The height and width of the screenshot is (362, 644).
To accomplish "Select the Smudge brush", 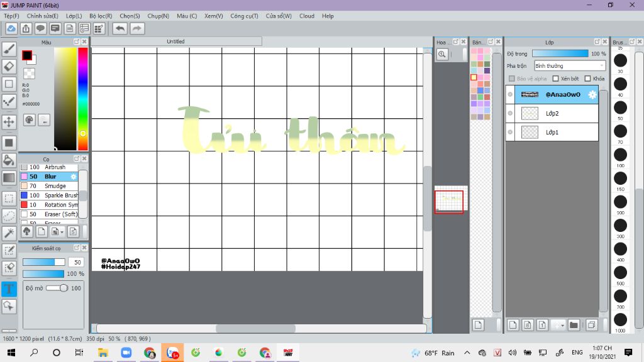I will pyautogui.click(x=49, y=186).
